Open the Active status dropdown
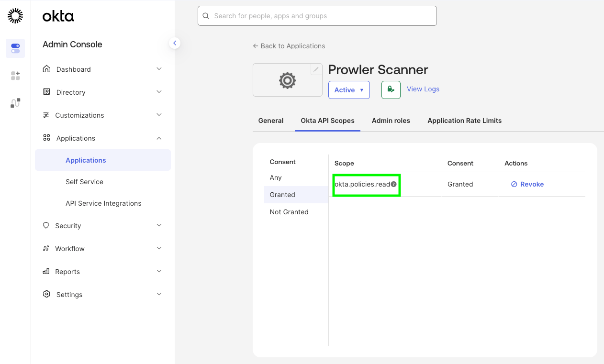 [349, 90]
